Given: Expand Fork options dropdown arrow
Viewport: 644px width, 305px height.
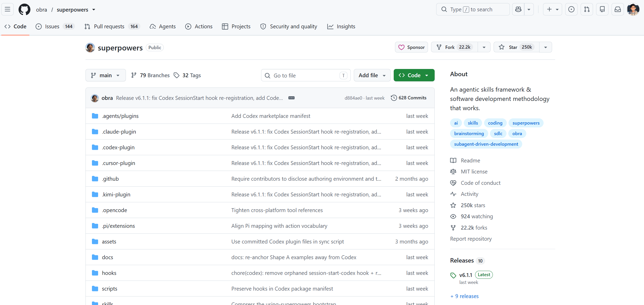Looking at the screenshot, I should pos(484,47).
